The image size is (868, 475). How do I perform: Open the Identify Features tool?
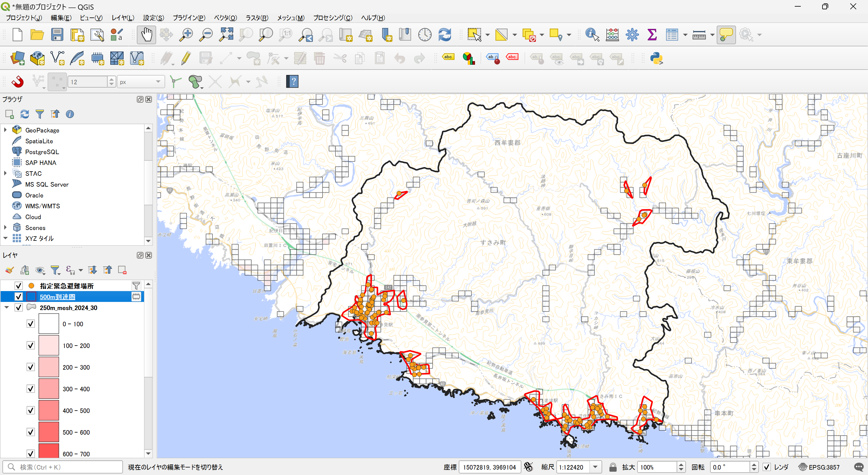coord(592,35)
